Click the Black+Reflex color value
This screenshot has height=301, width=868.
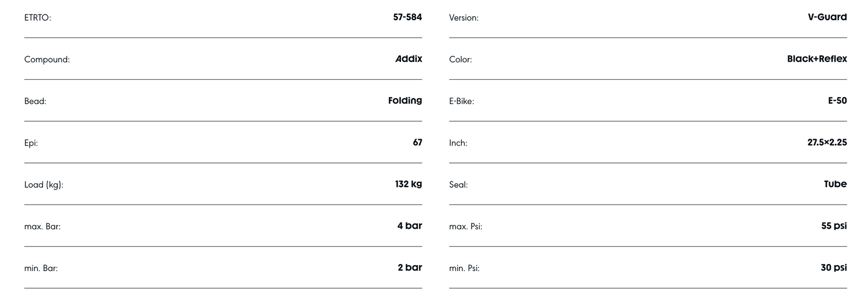click(816, 59)
